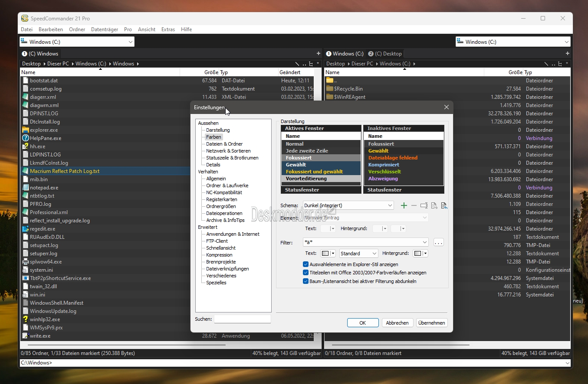
Task: Click the ellipsis button next to Filter
Action: (x=439, y=242)
